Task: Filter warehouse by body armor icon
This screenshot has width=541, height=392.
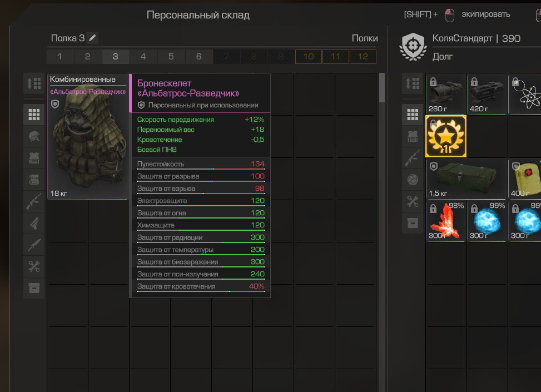Action: click(x=34, y=158)
